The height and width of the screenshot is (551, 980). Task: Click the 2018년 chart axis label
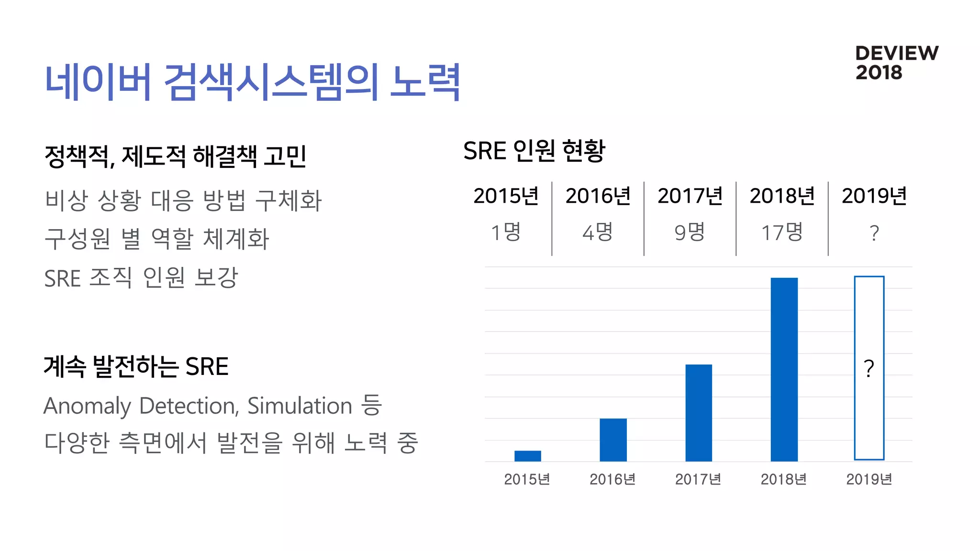click(784, 479)
